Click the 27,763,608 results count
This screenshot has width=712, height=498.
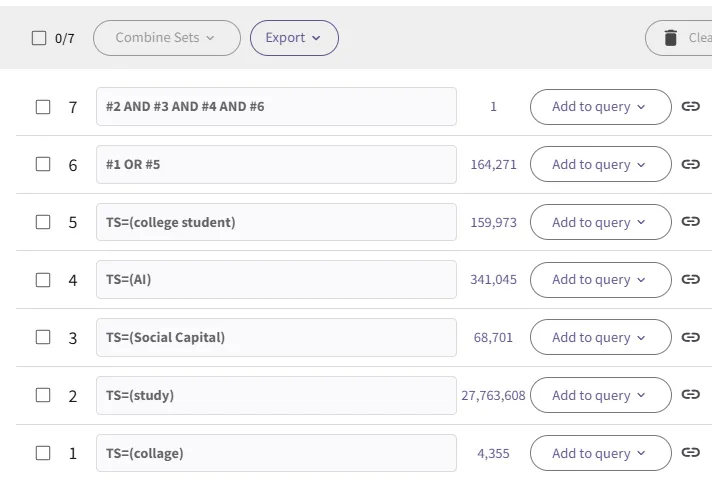point(493,395)
